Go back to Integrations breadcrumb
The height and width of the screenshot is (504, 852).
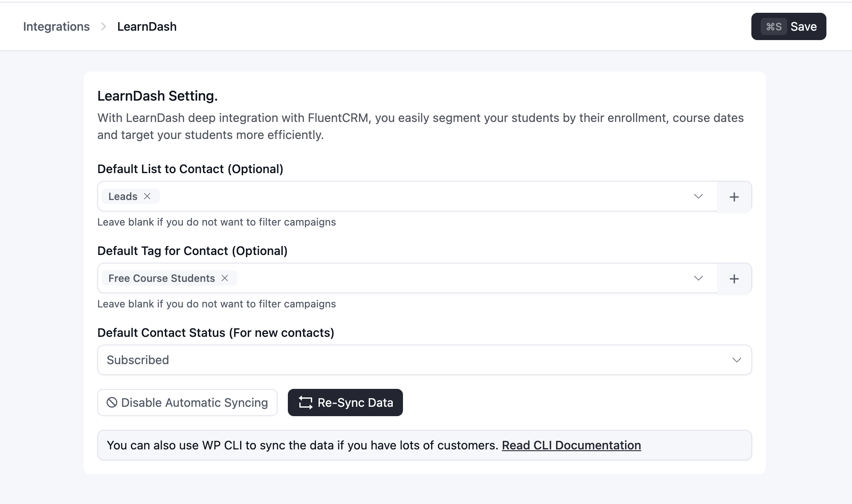tap(56, 26)
